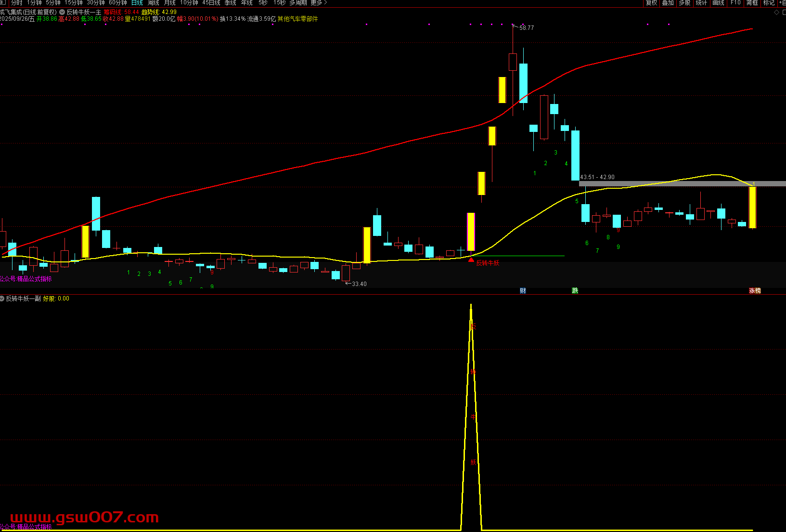Click the 流通3.59亿 float shares value

261,19
